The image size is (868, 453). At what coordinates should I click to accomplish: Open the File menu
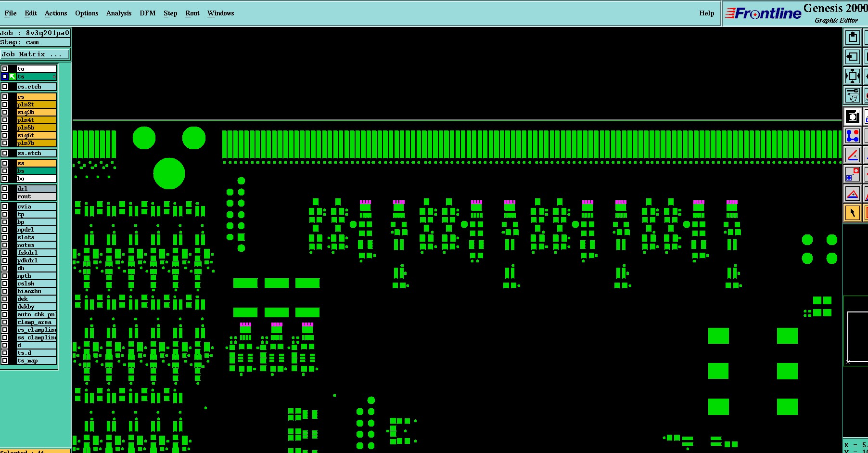11,13
